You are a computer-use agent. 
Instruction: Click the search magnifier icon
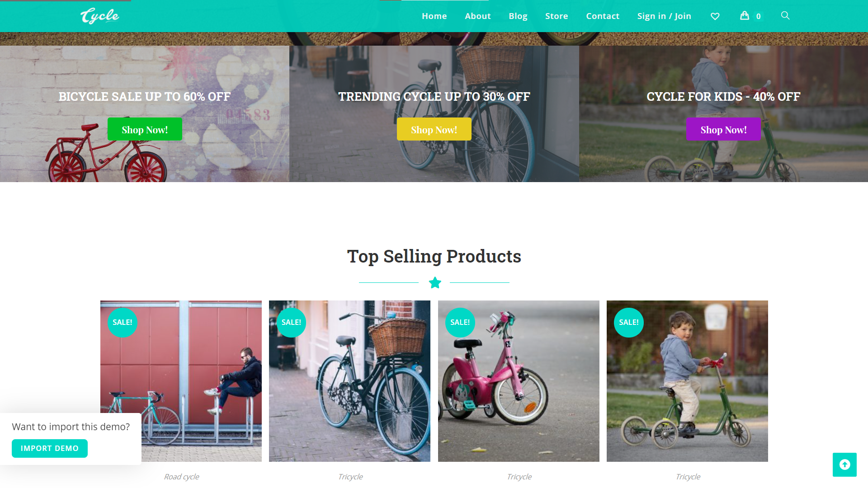point(785,16)
